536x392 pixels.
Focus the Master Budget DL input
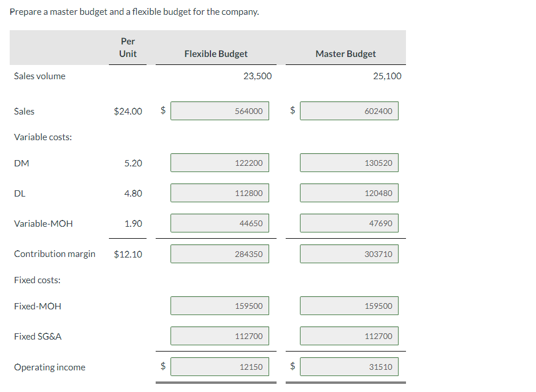[x=349, y=193]
